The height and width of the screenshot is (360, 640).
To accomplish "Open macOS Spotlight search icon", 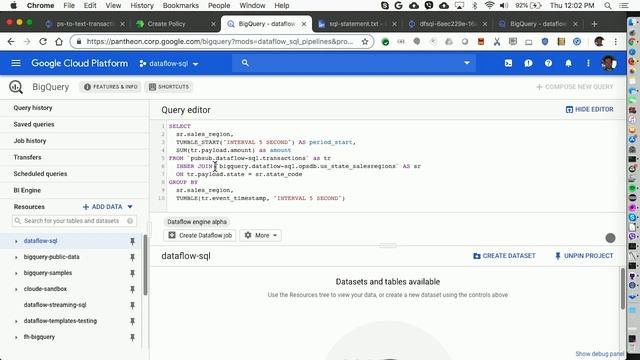I will (608, 6).
